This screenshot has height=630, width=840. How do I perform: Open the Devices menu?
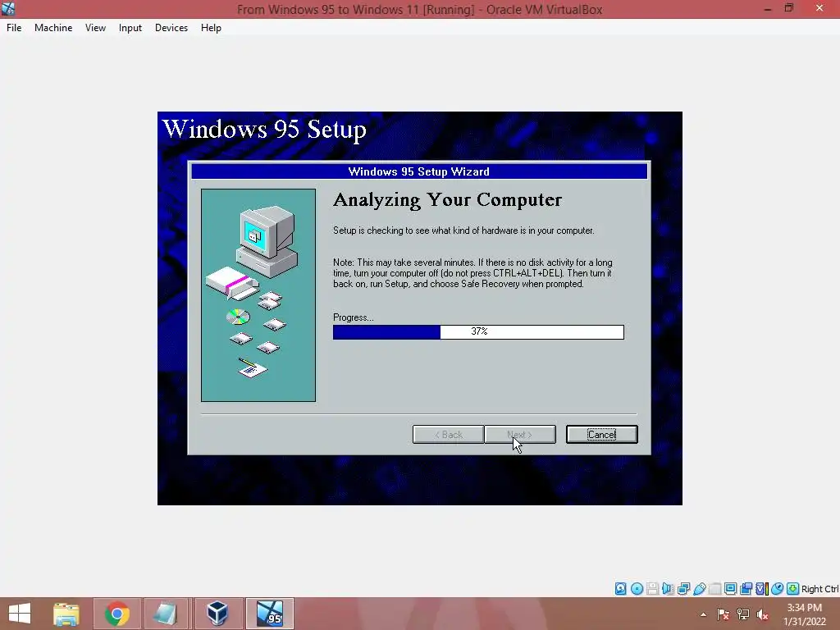point(171,28)
